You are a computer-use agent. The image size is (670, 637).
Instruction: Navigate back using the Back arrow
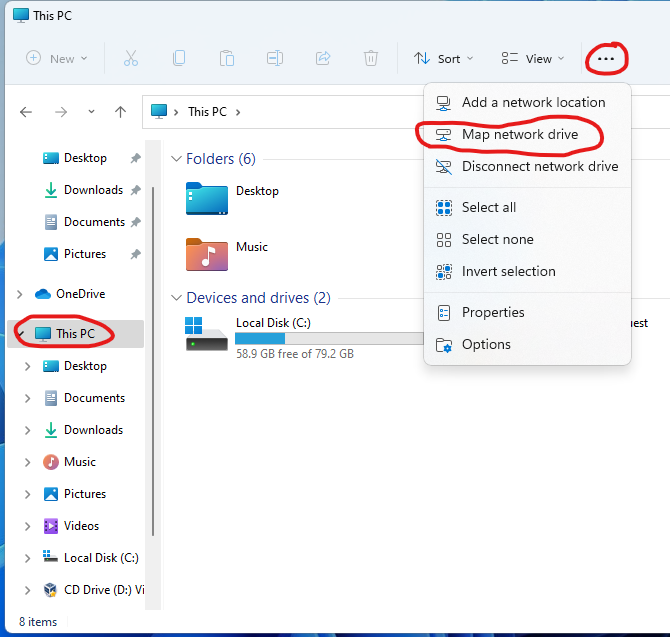coord(27,112)
